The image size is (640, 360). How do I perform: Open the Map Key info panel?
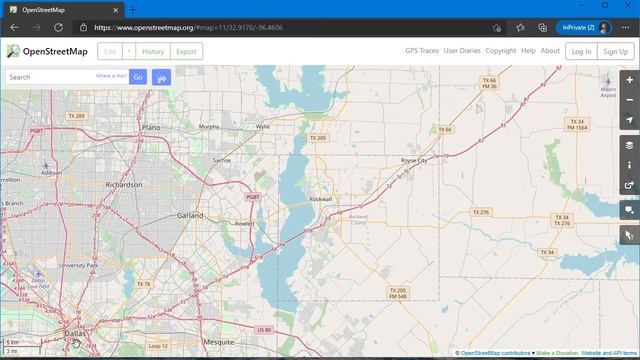click(629, 165)
